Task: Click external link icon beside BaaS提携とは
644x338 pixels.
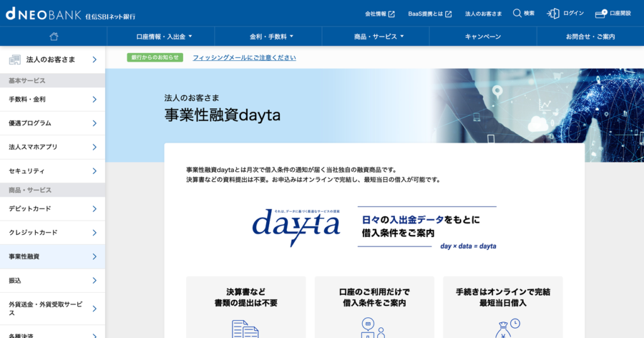Action: 448,14
